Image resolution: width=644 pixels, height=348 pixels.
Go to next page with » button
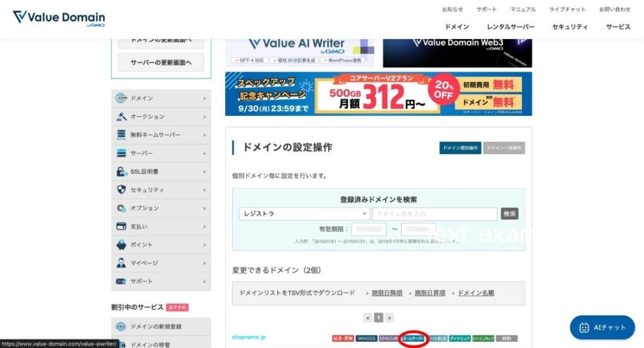pyautogui.click(x=389, y=318)
